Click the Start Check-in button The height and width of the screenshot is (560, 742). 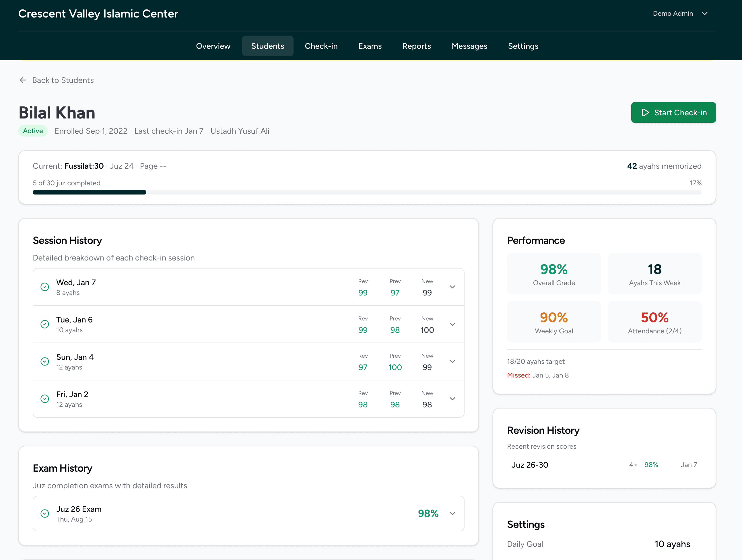pyautogui.click(x=674, y=112)
